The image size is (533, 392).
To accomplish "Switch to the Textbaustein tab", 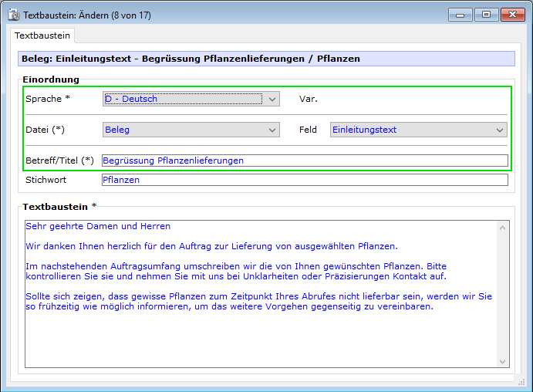I will tap(42, 35).
